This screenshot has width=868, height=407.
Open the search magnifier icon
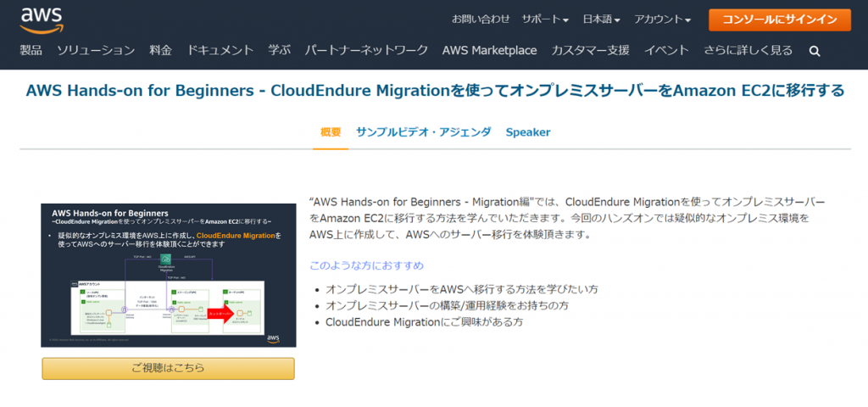[x=815, y=51]
